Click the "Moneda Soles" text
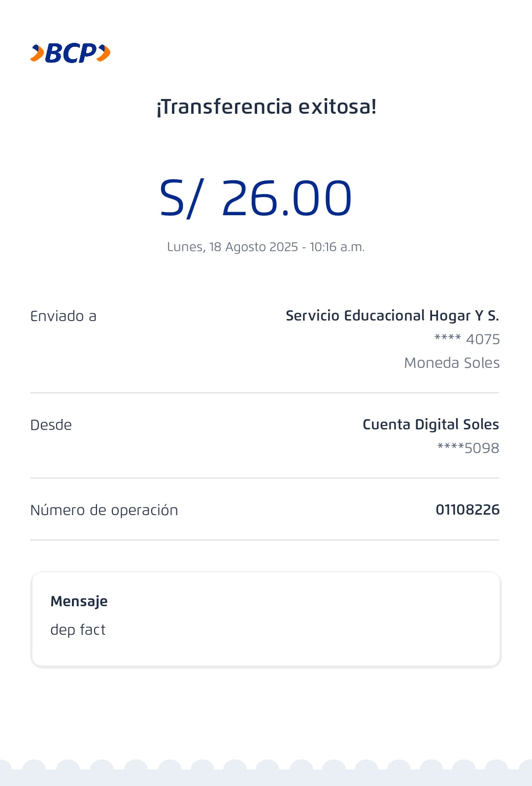 click(x=452, y=363)
